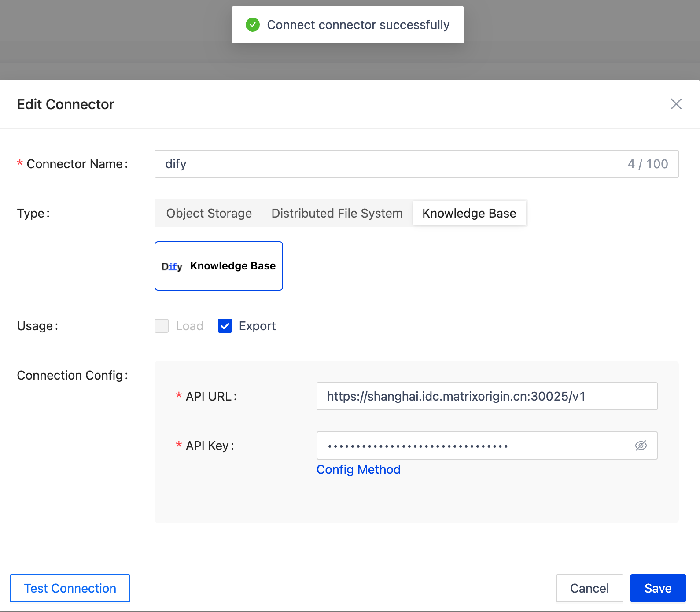Click the Dify logo icon
The width and height of the screenshot is (700, 612).
(172, 266)
